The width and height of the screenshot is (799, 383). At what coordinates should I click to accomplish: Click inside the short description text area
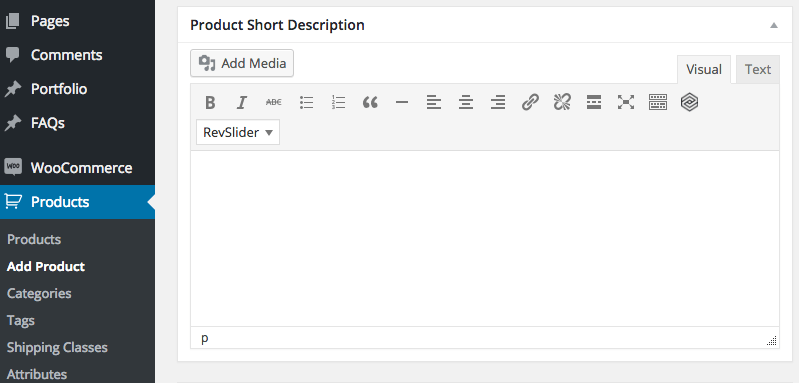tap(485, 238)
